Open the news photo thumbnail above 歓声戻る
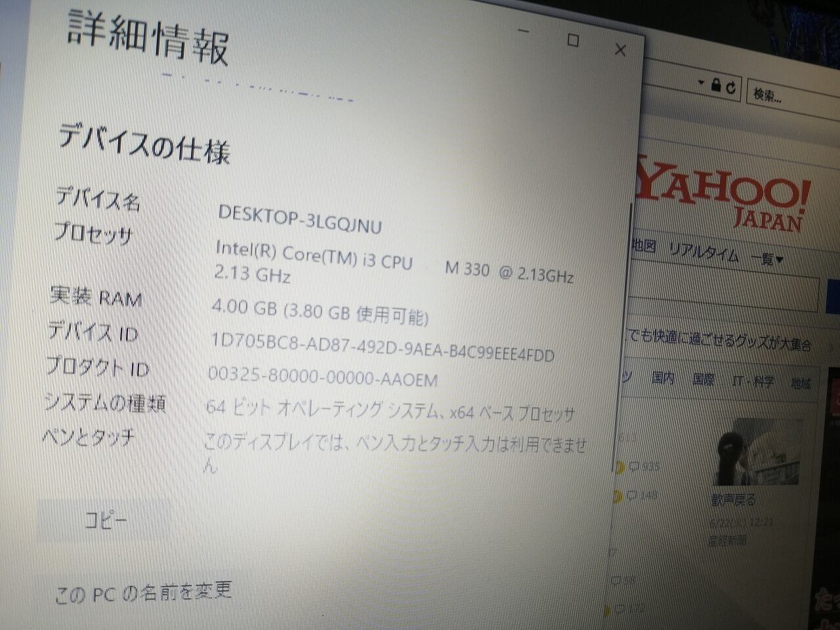 [x=757, y=453]
